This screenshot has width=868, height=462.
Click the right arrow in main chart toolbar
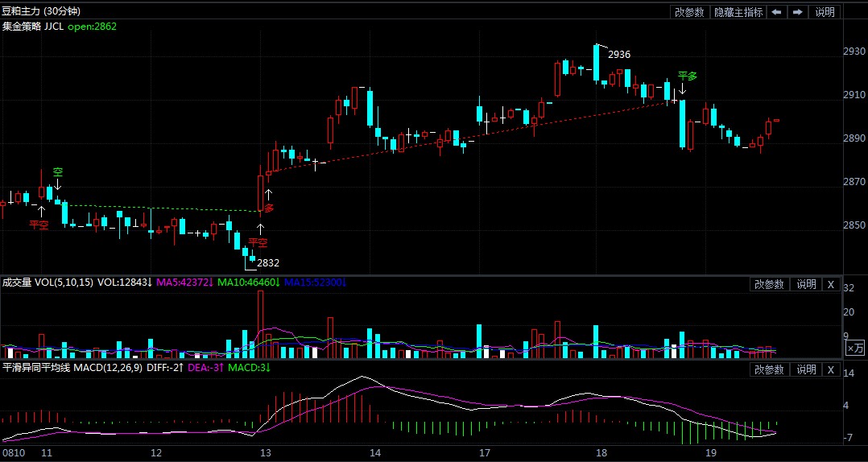(x=797, y=12)
